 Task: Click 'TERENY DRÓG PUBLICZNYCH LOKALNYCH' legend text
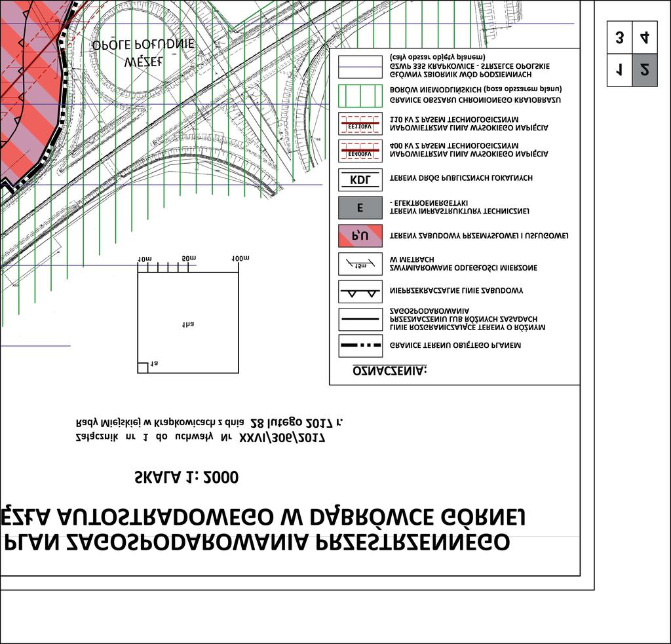point(461,178)
